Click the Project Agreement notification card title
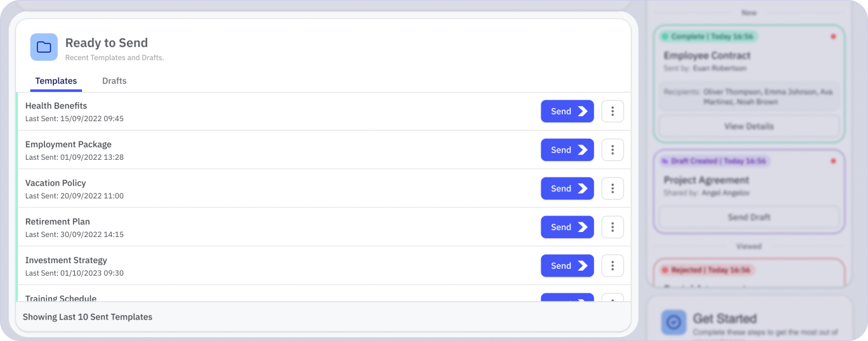The width and height of the screenshot is (868, 341). [706, 180]
